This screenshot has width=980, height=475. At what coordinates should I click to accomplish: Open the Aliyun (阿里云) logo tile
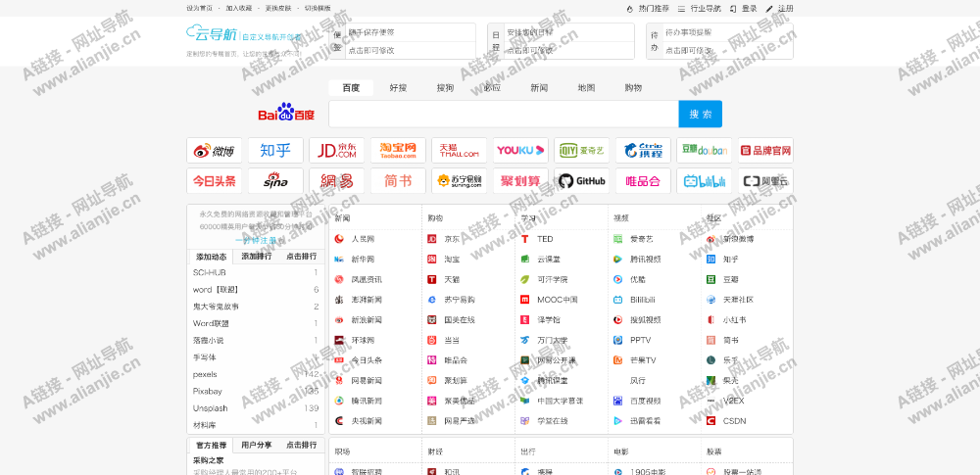click(x=765, y=180)
